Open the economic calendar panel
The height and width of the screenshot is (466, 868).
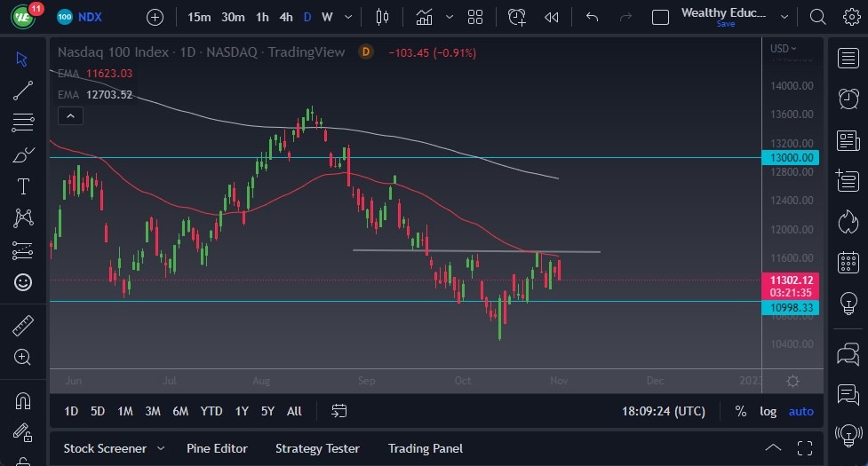pos(848,262)
